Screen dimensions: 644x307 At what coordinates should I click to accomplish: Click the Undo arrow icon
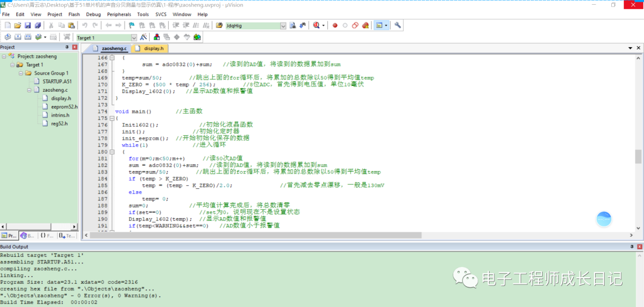click(85, 25)
